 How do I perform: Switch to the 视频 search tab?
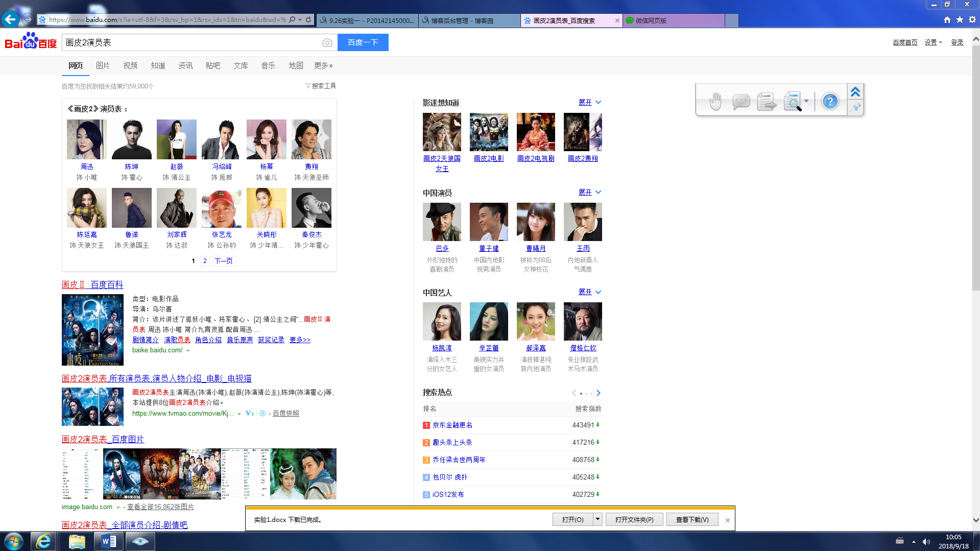(130, 65)
